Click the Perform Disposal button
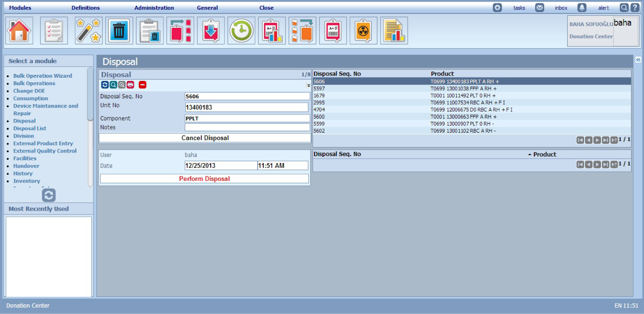 point(204,179)
